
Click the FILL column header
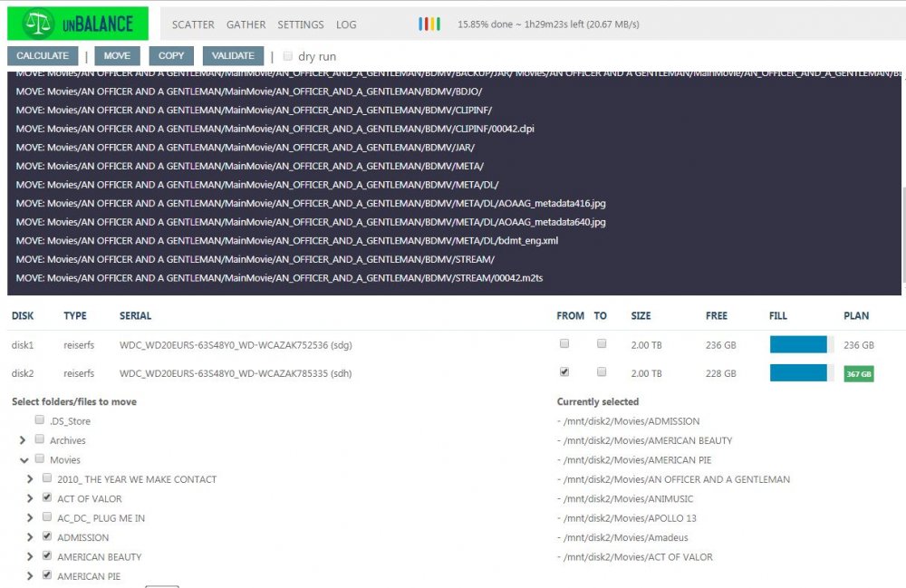tap(778, 315)
